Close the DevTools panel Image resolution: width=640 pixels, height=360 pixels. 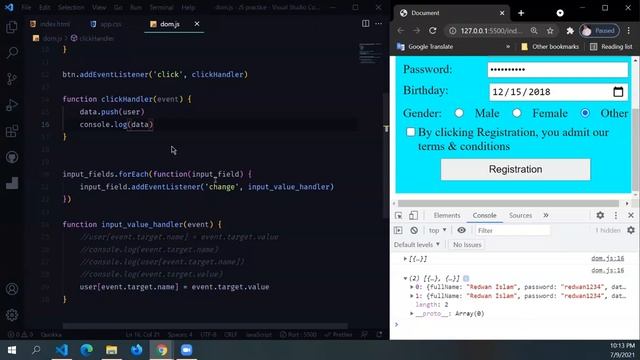[631, 215]
